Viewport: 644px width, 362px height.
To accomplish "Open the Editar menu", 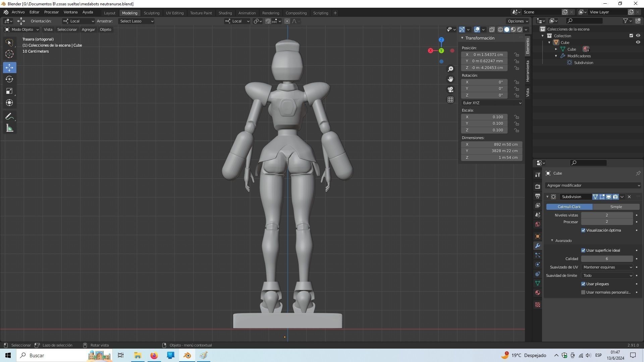I will (34, 12).
